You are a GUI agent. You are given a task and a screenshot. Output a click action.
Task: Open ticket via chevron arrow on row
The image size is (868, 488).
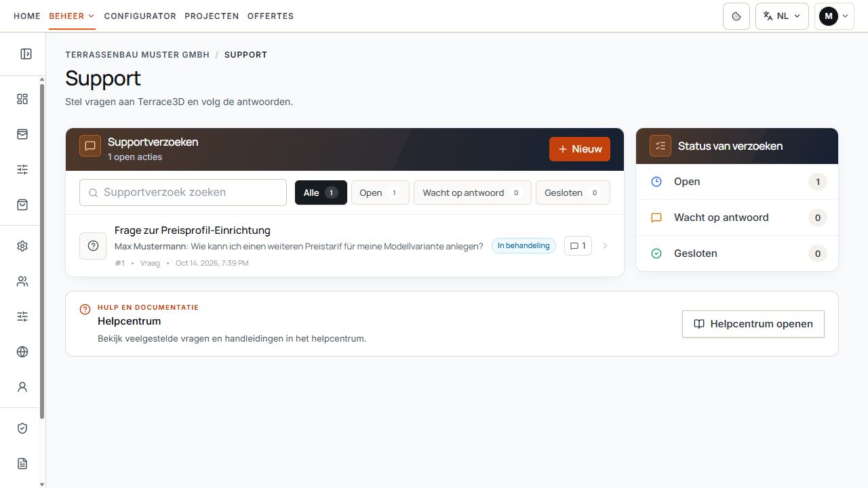605,246
